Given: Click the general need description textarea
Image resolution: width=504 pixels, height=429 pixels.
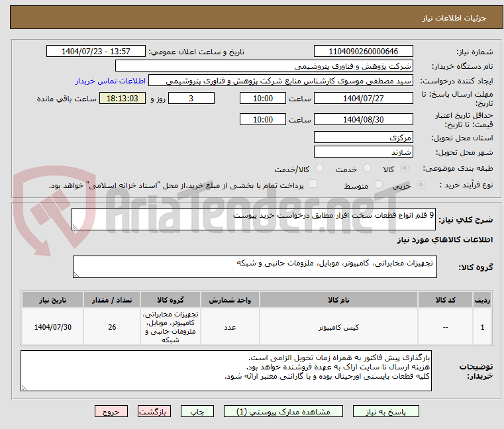Looking at the screenshot, I should (253, 219).
